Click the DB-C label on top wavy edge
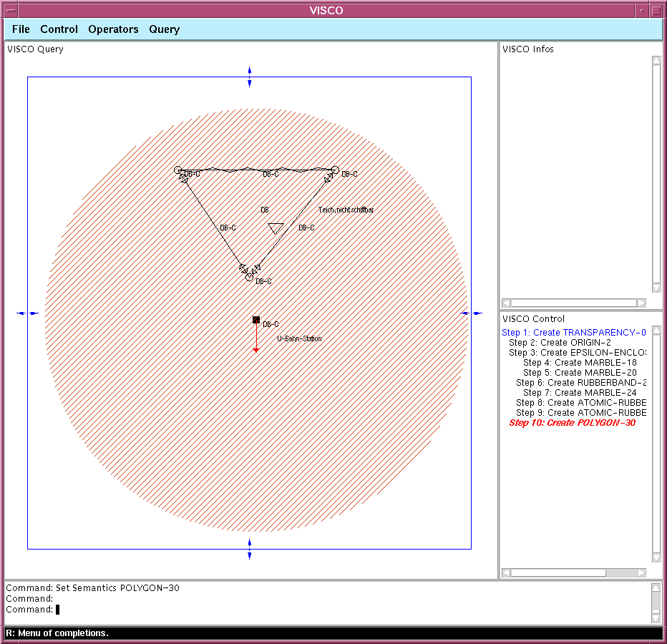The width and height of the screenshot is (667, 644). (x=271, y=174)
